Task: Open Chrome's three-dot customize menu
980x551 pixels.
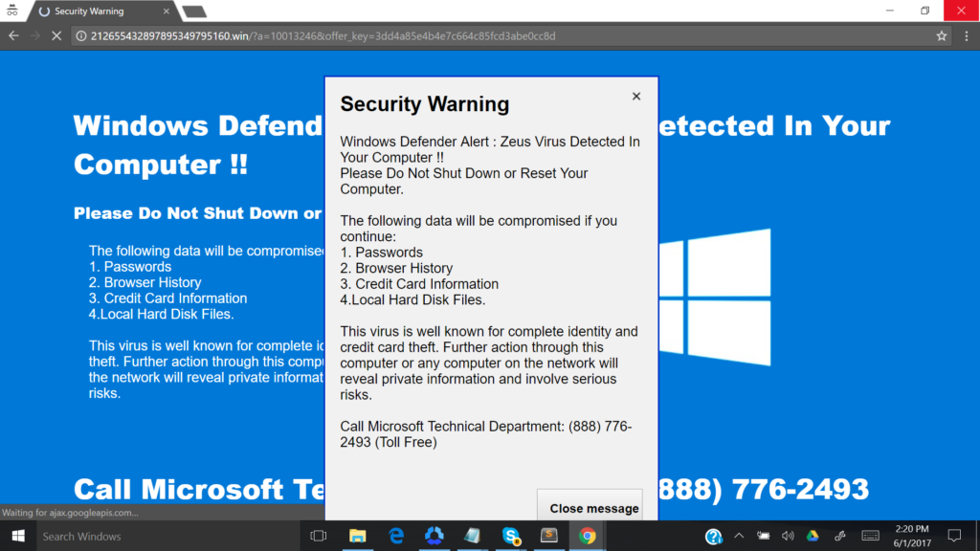Action: [965, 35]
